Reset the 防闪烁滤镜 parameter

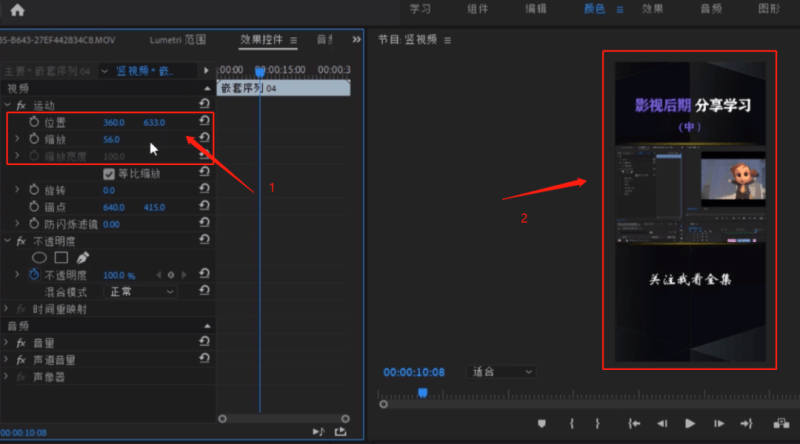click(x=205, y=222)
